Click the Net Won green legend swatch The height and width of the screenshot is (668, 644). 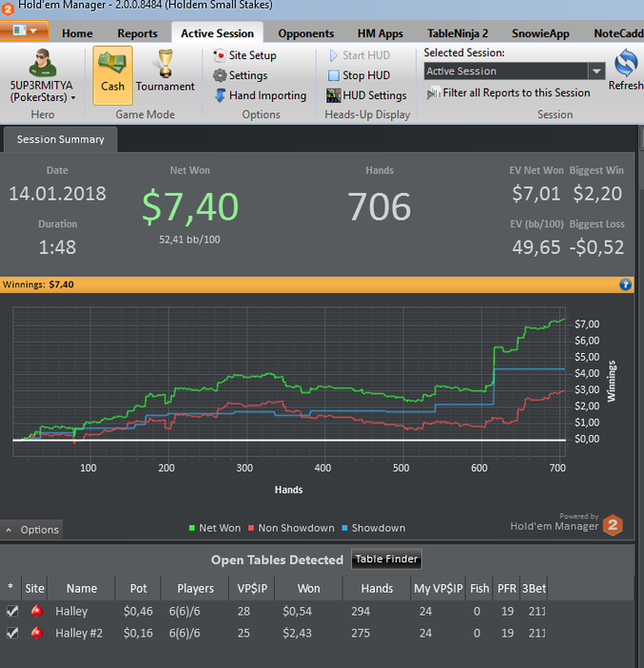[192, 528]
